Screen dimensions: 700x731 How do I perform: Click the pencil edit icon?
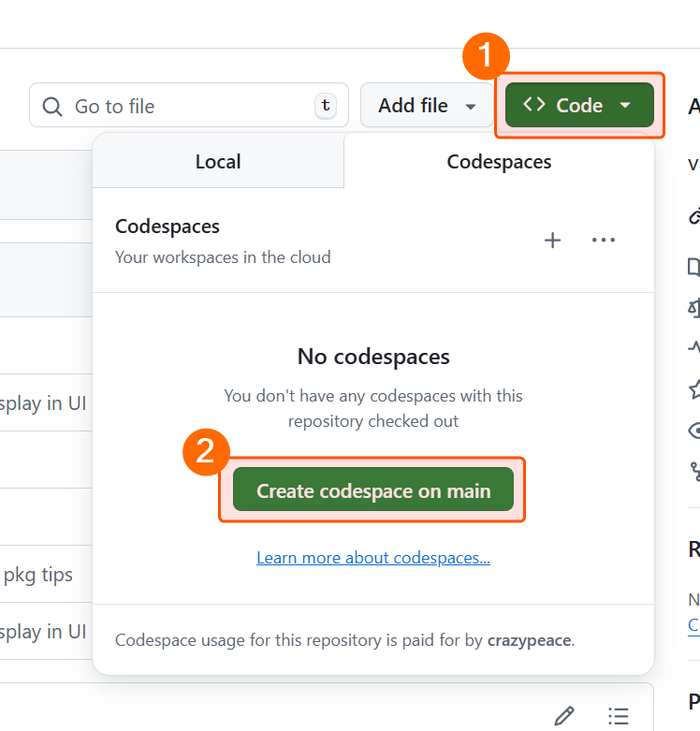(x=563, y=716)
